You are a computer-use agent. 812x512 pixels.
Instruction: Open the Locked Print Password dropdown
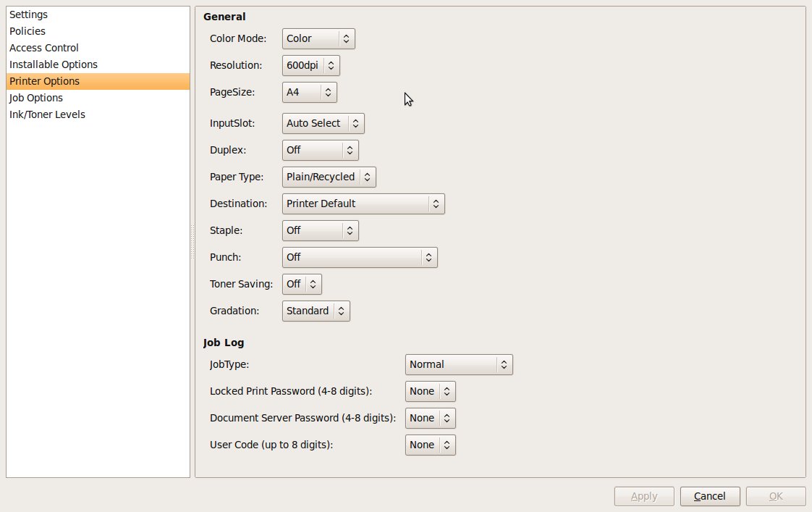click(x=430, y=391)
